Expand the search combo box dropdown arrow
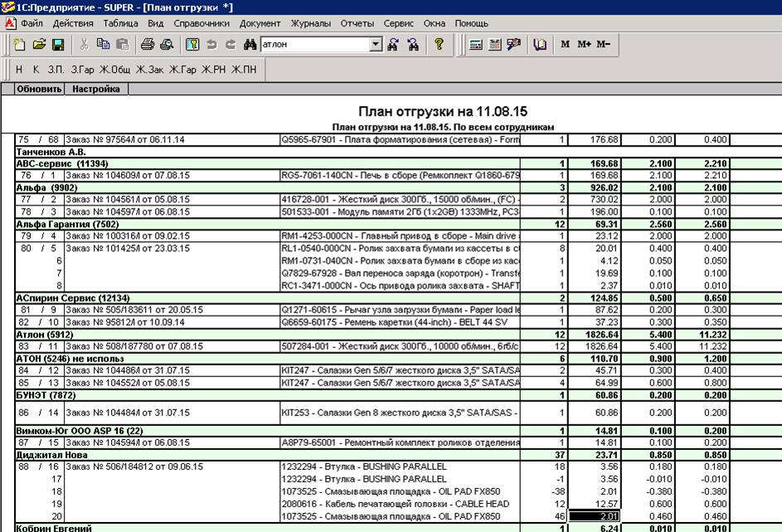Image resolution: width=782 pixels, height=532 pixels. click(375, 45)
